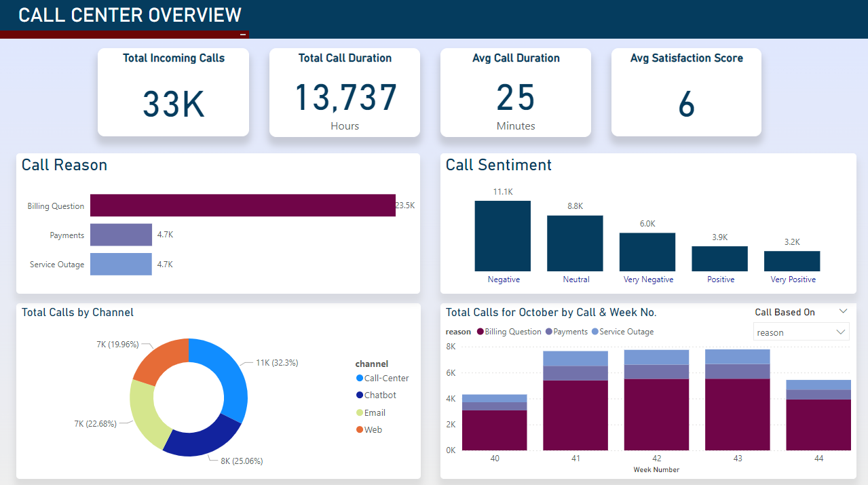Click the Web channel legend marker
Image resolution: width=868 pixels, height=485 pixels.
(359, 429)
